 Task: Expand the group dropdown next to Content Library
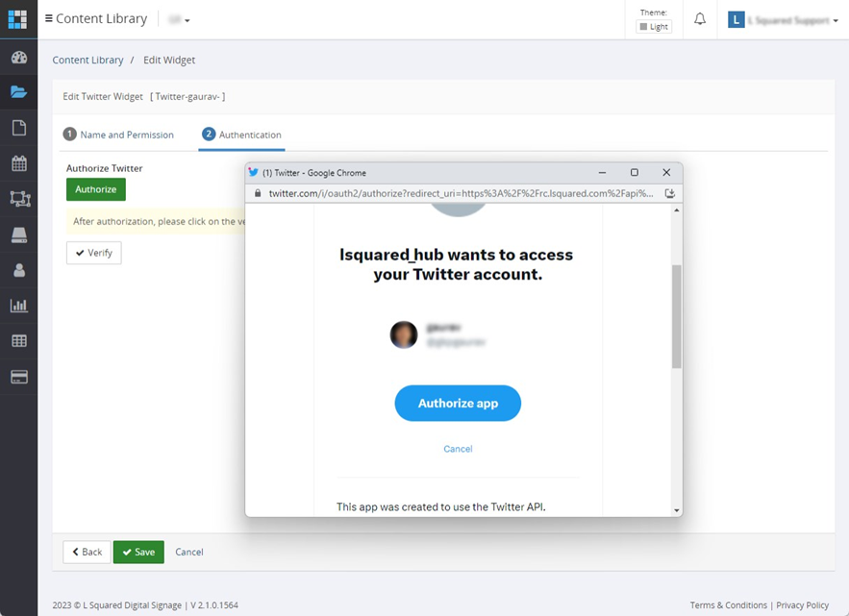(179, 20)
